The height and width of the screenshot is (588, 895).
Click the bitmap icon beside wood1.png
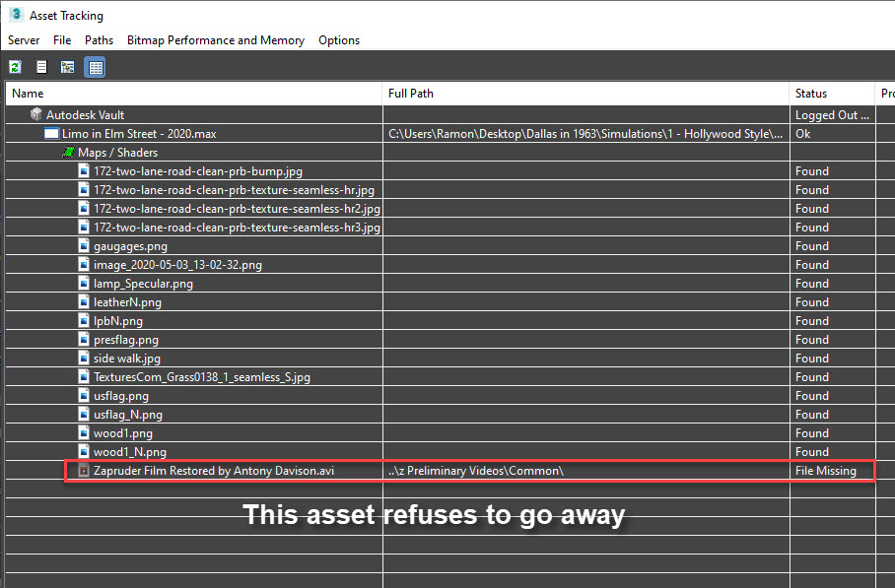coord(83,432)
